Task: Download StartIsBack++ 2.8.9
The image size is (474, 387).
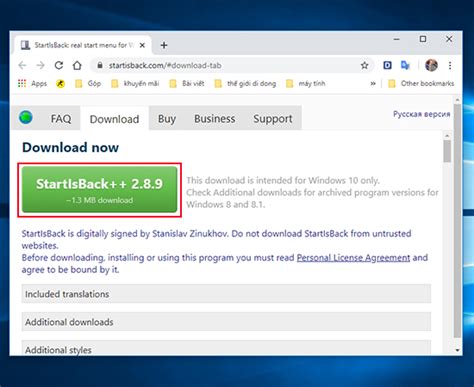Action: click(99, 189)
